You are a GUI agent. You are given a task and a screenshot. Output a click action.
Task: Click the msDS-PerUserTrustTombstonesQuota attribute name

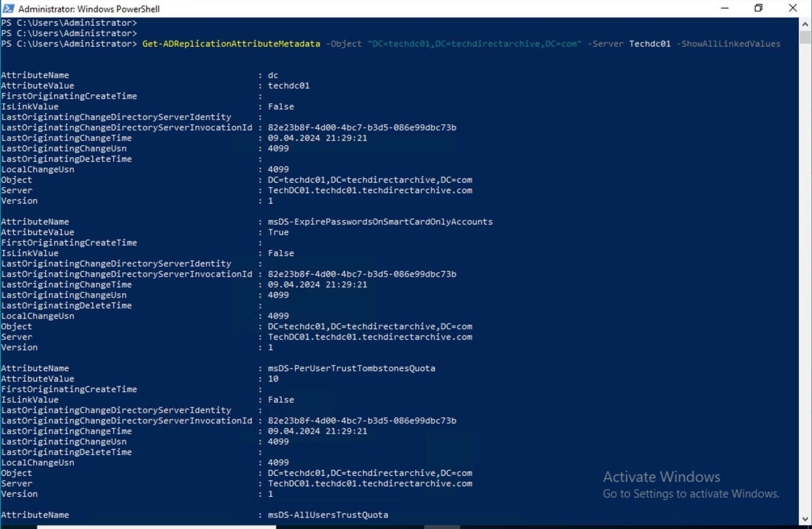(x=351, y=368)
